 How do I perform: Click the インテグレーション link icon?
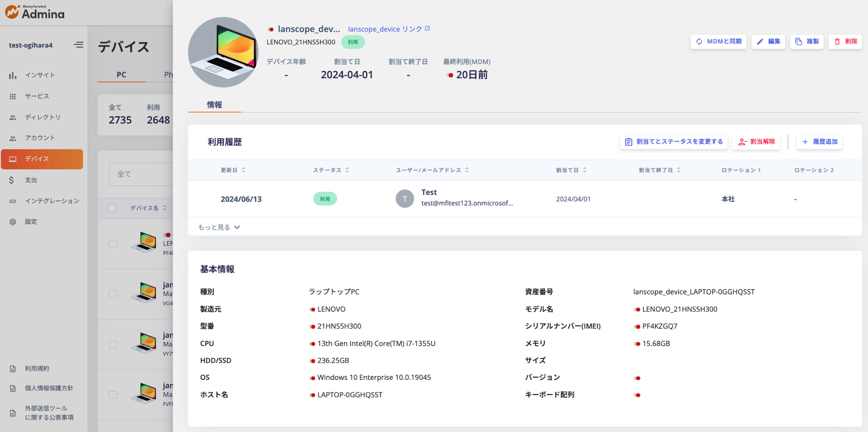point(13,201)
